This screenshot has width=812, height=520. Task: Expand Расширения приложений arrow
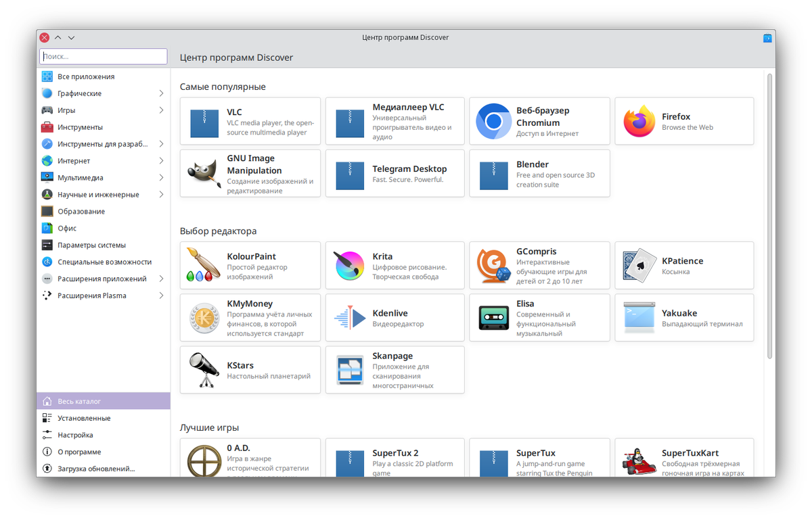pos(161,279)
